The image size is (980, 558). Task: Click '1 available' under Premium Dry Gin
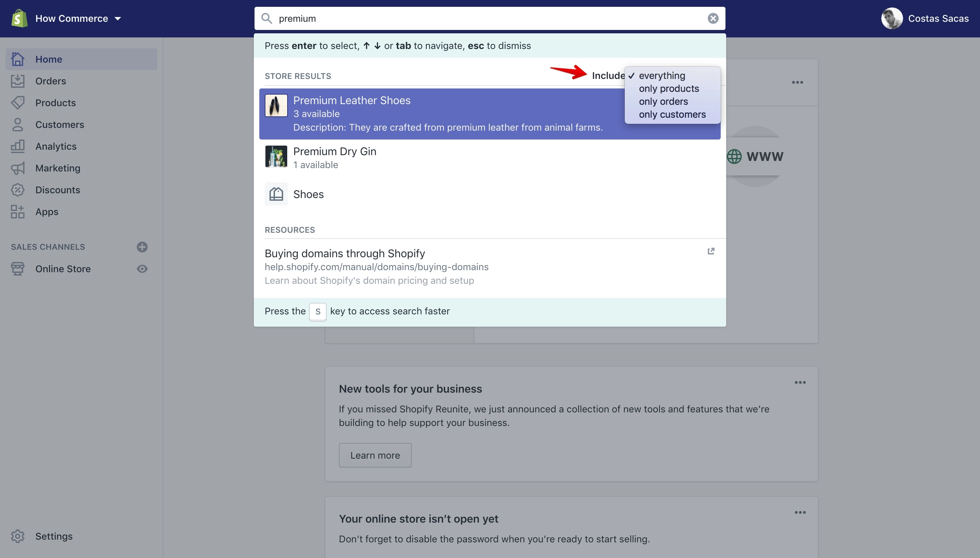315,165
